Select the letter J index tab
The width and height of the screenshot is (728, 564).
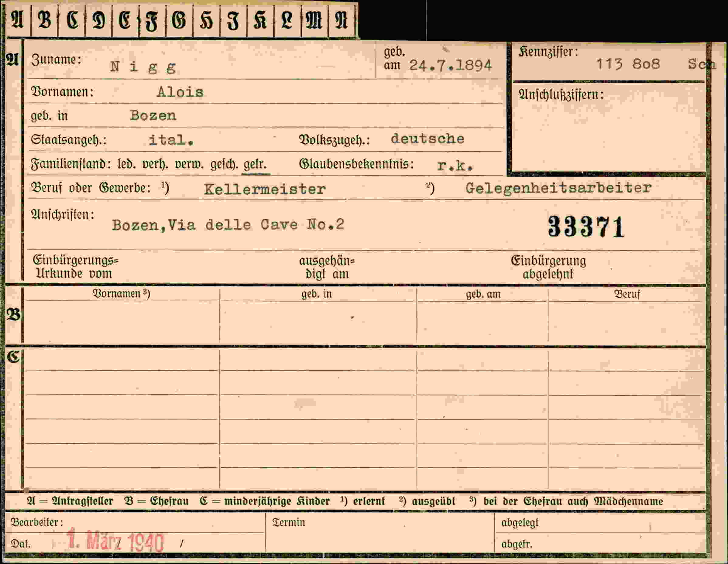233,21
